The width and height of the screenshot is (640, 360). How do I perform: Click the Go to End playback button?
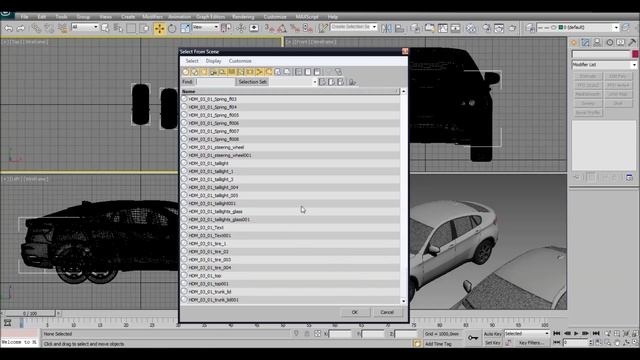[596, 333]
